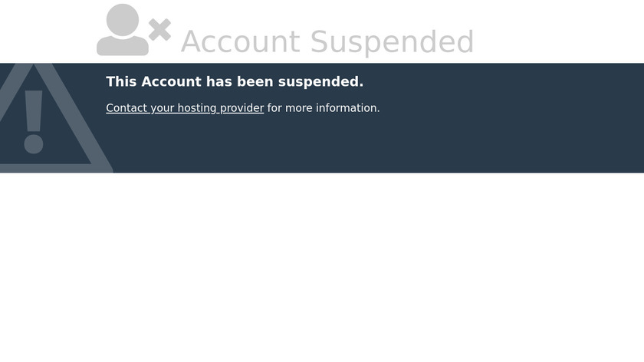
Task: Click the word "This" in the bold message
Action: point(121,82)
